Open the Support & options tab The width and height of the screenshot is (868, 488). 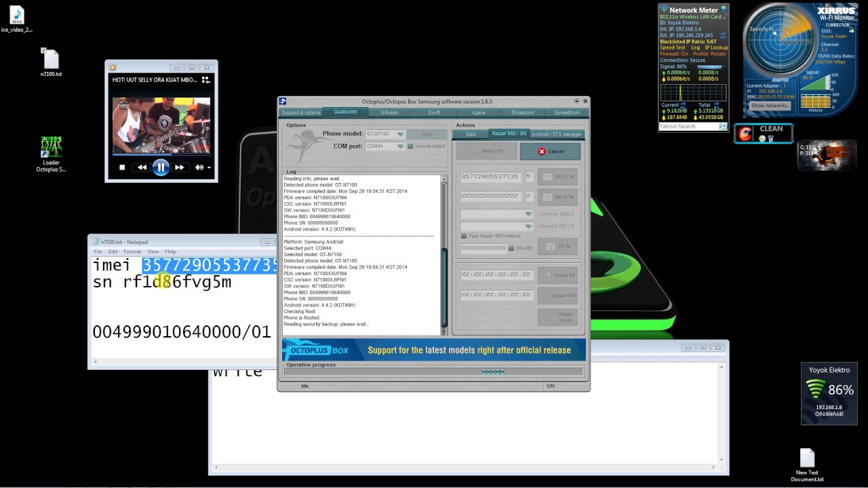point(300,113)
